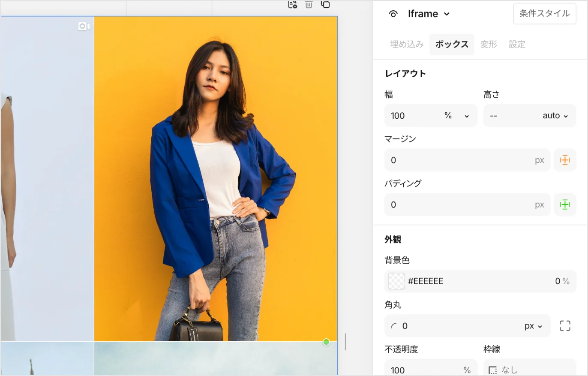Screen dimensions: 588x376
Task: Click the orange margin individual-sides icon
Action: click(x=565, y=160)
